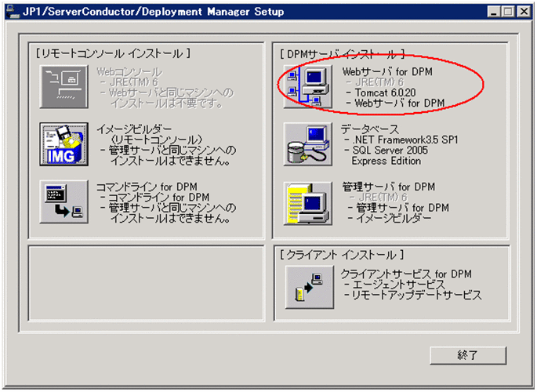The height and width of the screenshot is (392, 537).
Task: Close the Deployment Manager Setup window
Action: click(524, 12)
